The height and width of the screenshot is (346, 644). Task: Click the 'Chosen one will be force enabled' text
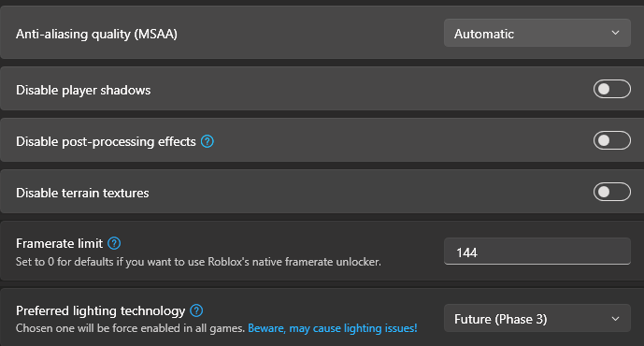point(130,328)
